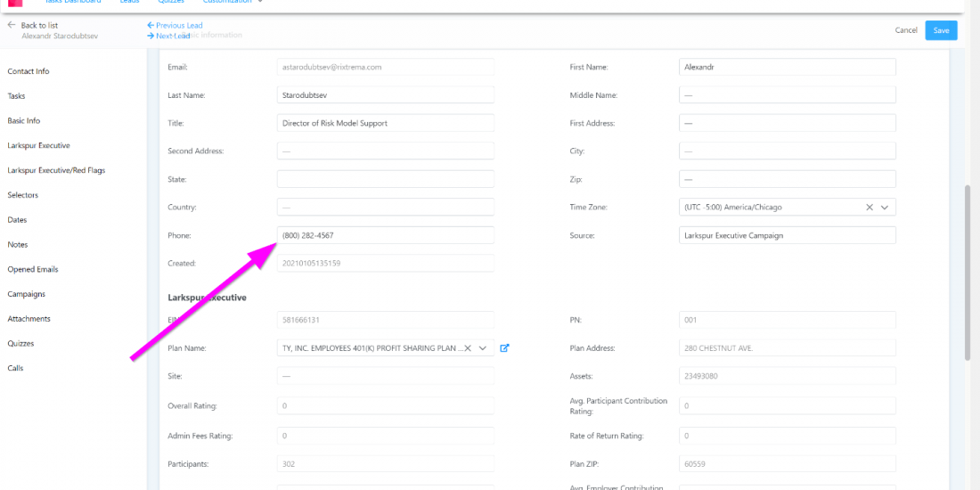The width and height of the screenshot is (980, 490).
Task: Click the pink app logo at top left
Action: point(15,3)
